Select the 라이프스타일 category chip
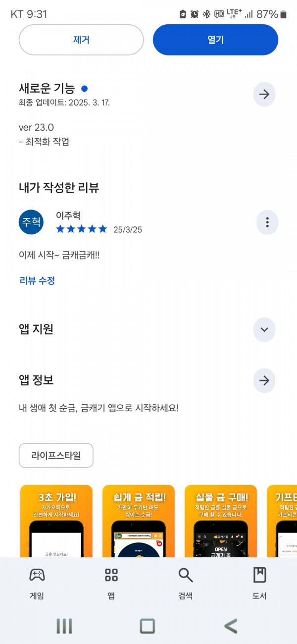 56,455
